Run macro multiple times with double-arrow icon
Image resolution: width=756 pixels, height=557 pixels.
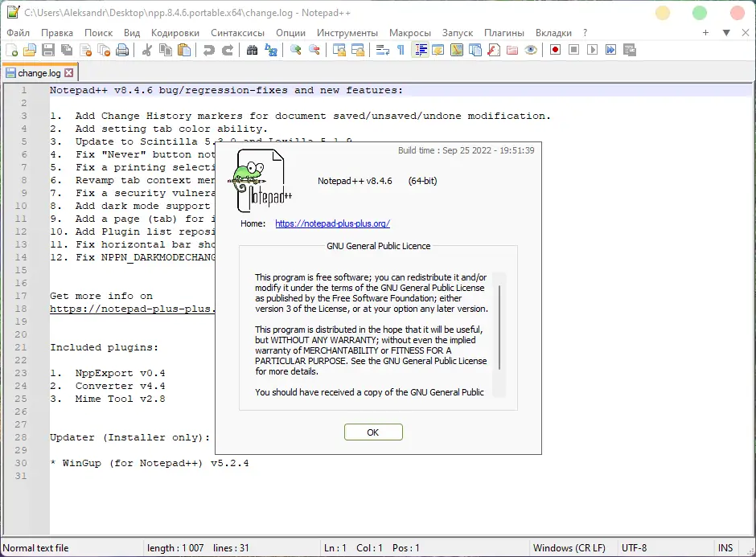tap(611, 50)
